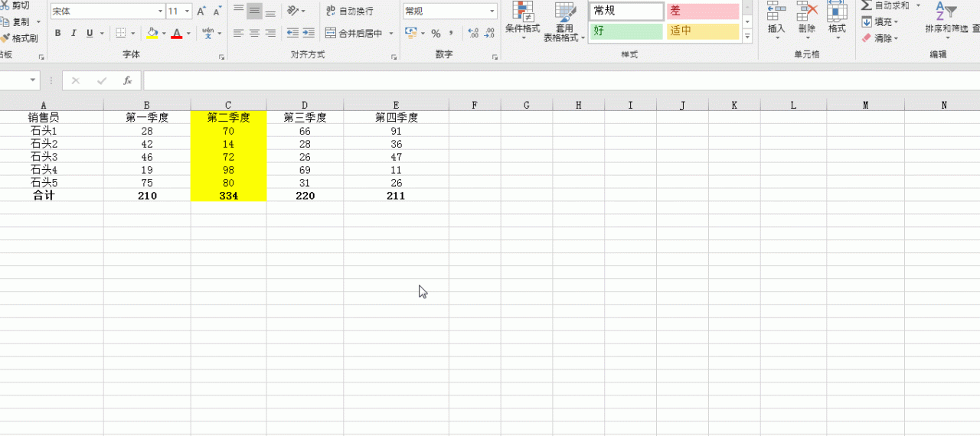The image size is (980, 436).
Task: Decrease font size with the small A
Action: 217,11
